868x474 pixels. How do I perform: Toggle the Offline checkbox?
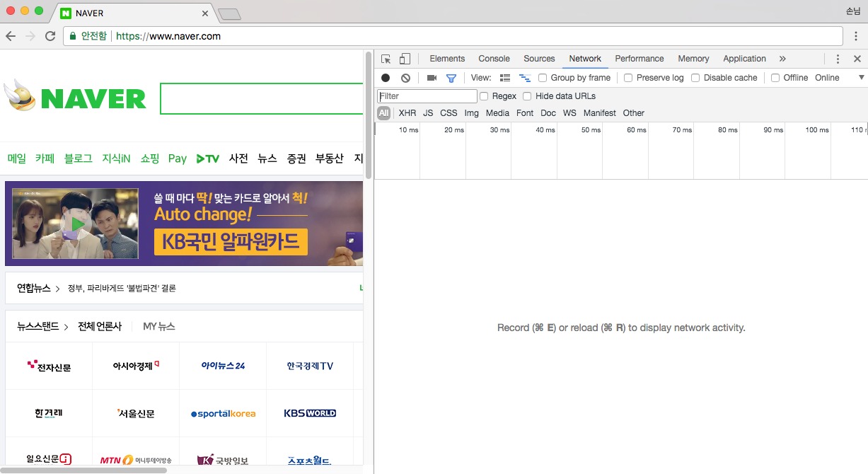775,78
